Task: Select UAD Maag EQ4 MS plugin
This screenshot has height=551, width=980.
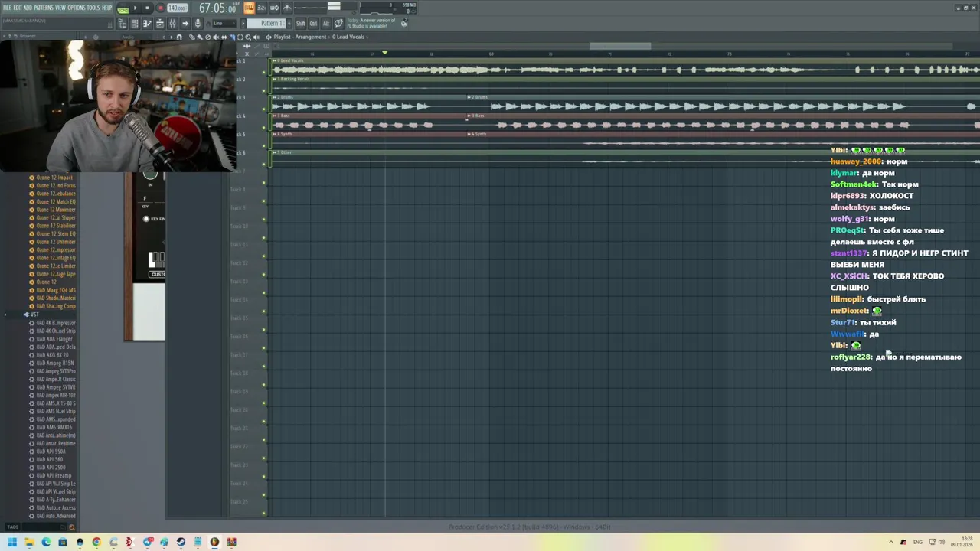Action: click(56, 290)
